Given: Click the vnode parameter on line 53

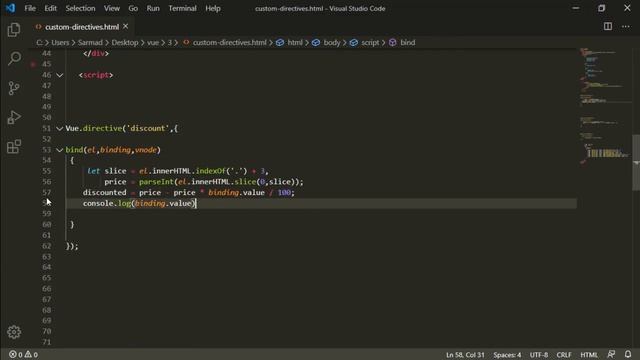Looking at the screenshot, I should tap(146, 150).
